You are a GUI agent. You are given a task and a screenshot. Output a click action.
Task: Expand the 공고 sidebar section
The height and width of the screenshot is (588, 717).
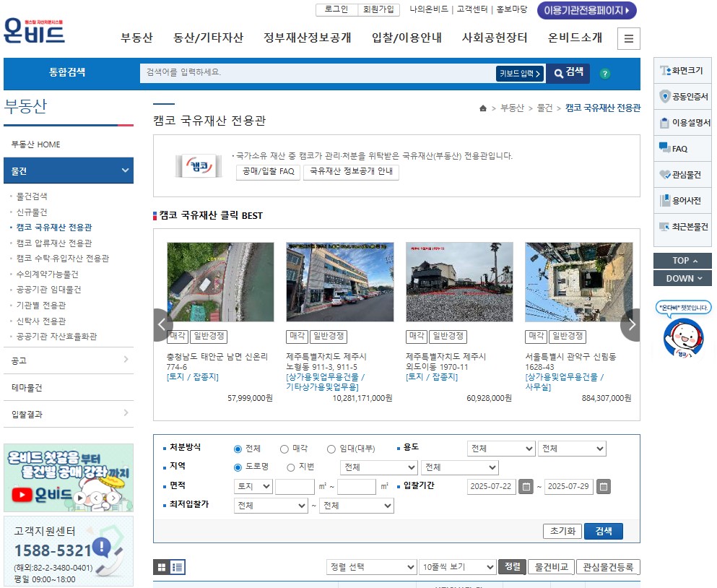pyautogui.click(x=69, y=360)
